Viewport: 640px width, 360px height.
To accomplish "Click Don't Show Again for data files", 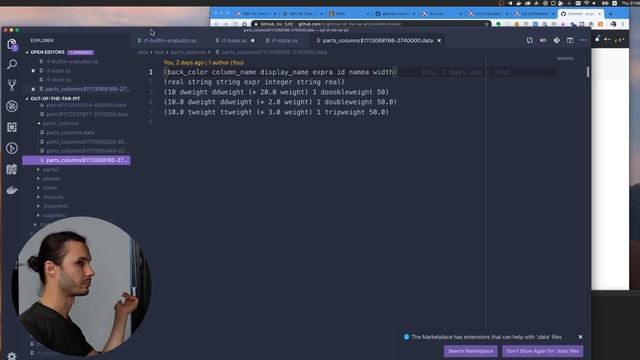I will tap(542, 351).
